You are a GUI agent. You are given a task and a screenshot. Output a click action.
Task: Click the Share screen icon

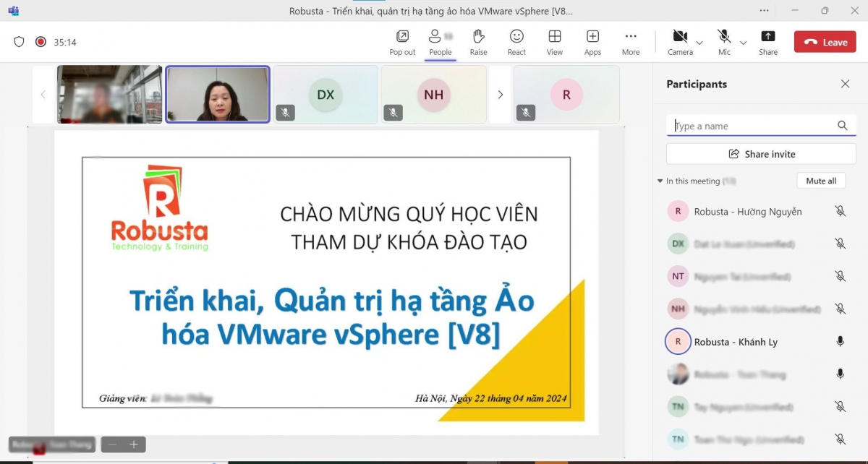pyautogui.click(x=768, y=42)
